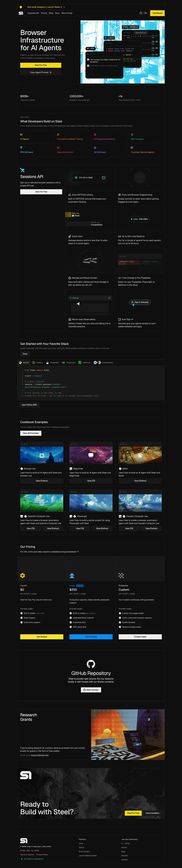This screenshot has height=868, width=182.
Task: Open the Pricing page from navigation
Action: point(44,13)
